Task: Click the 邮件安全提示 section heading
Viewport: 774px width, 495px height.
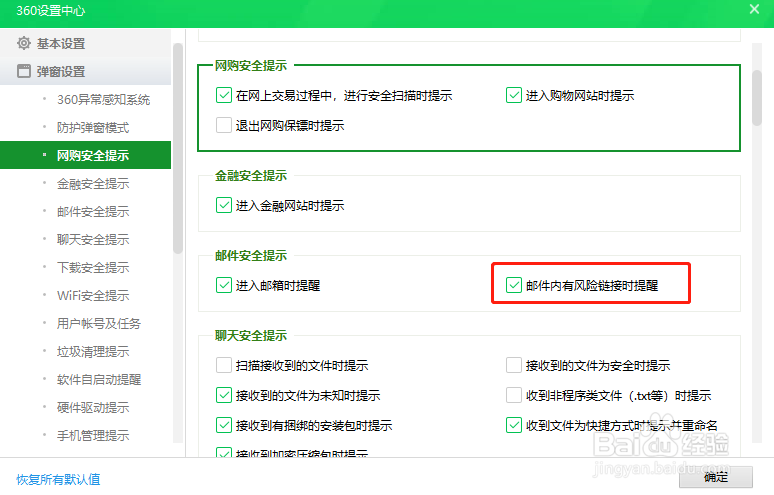Action: 251,256
